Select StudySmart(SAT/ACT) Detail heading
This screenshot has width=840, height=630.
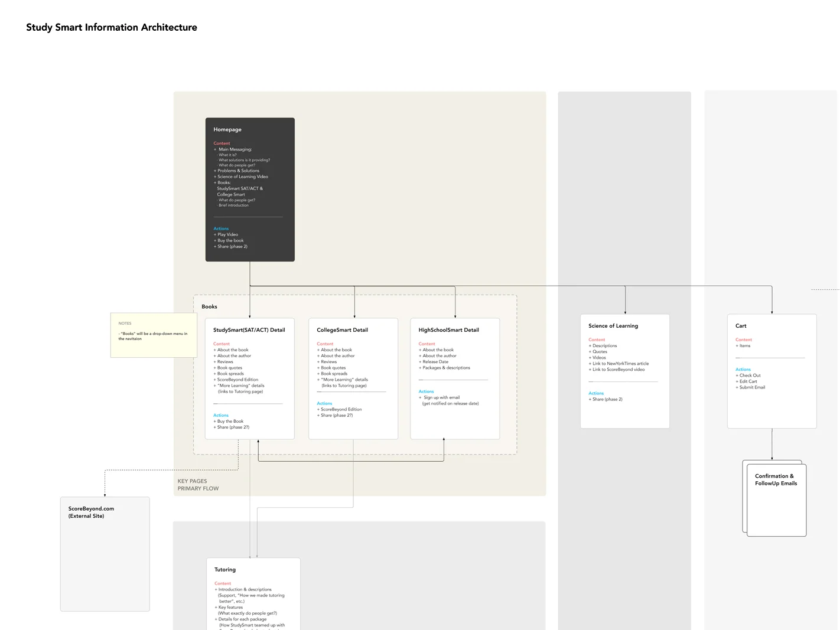[249, 330]
